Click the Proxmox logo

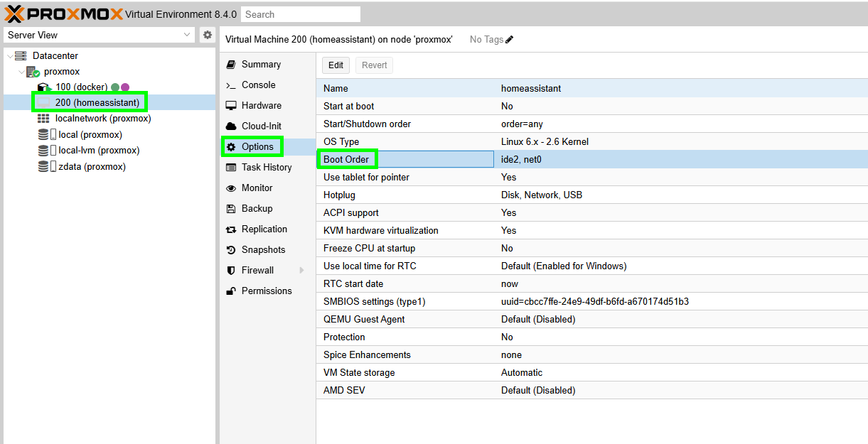tap(63, 13)
